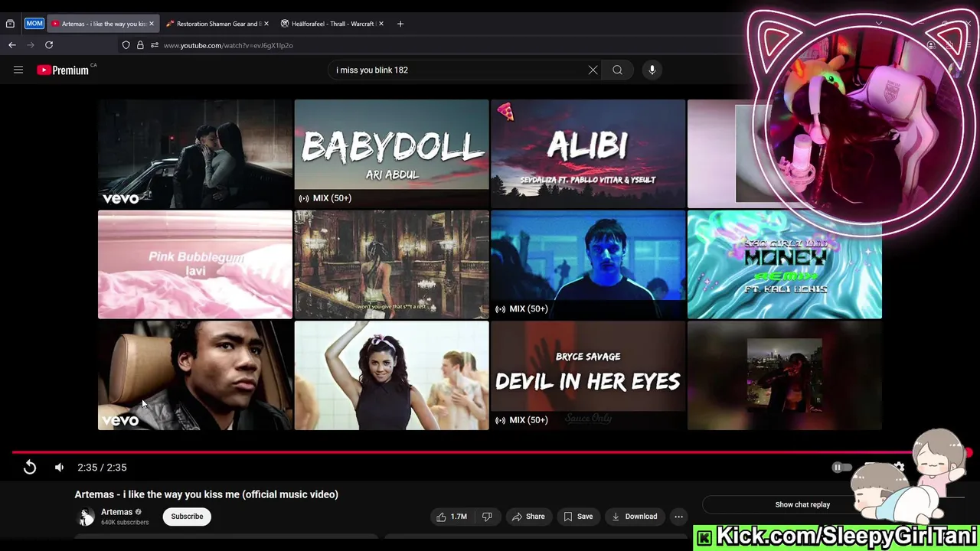The image size is (980, 551).
Task: Open more actions ellipsis menu
Action: tap(678, 517)
